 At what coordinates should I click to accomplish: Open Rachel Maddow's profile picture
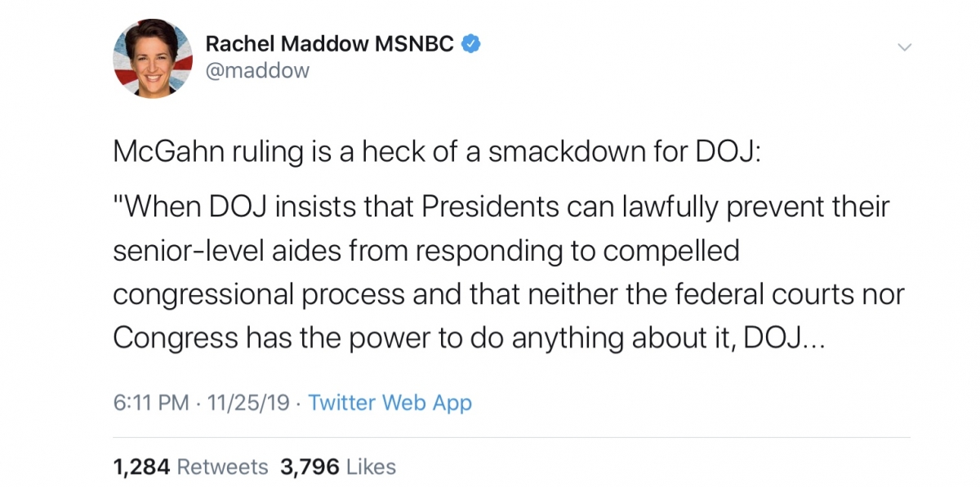coord(153,58)
